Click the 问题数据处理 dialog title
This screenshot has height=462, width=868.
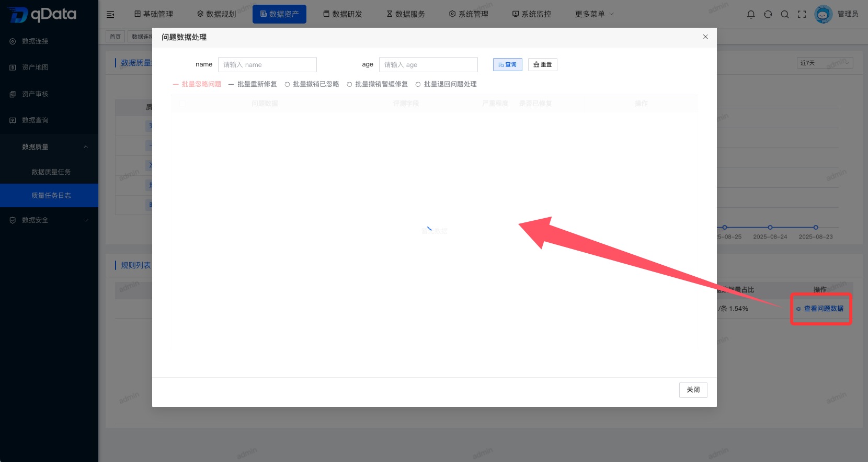pyautogui.click(x=184, y=37)
